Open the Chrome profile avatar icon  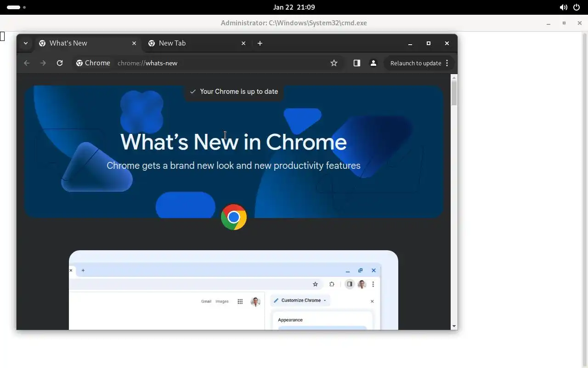(373, 63)
